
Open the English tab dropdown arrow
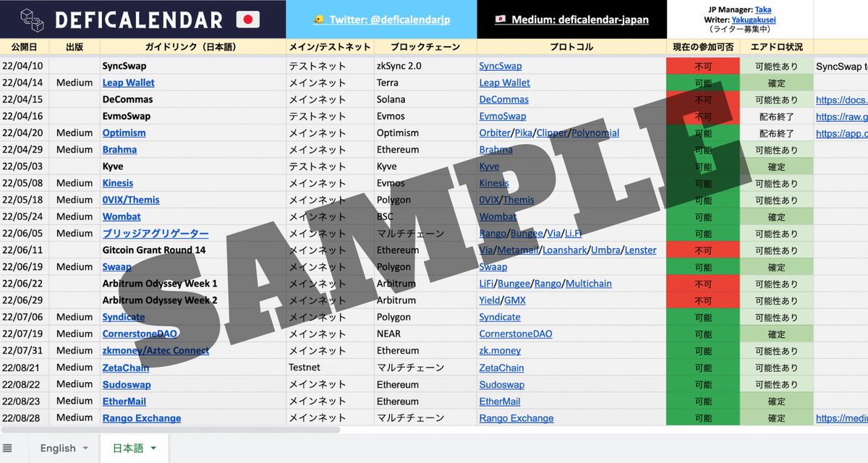pyautogui.click(x=85, y=449)
